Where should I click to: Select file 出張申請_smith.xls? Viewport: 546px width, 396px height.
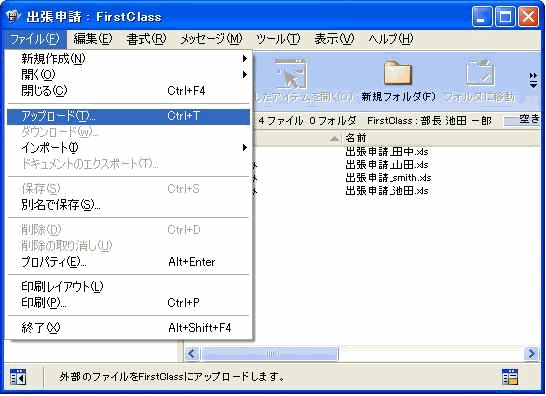click(x=388, y=178)
